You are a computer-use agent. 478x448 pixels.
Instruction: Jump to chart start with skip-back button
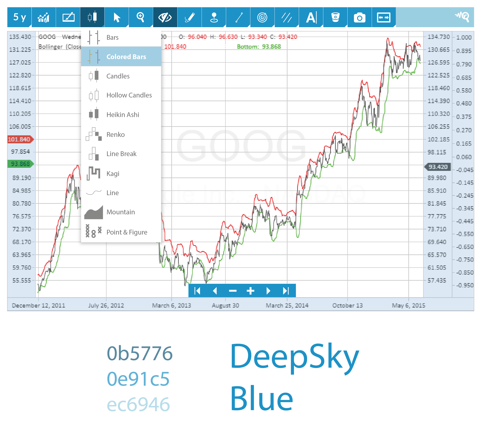pos(197,291)
